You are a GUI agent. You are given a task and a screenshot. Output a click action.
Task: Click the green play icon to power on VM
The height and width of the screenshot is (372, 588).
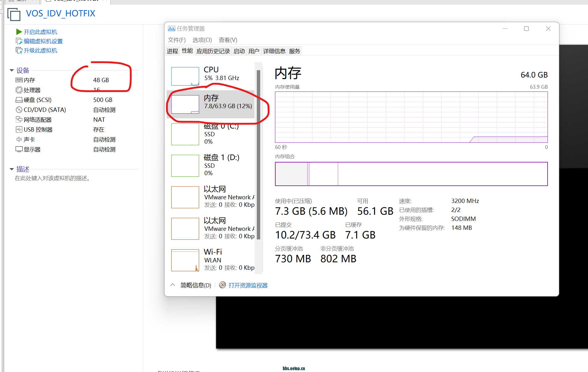pos(19,32)
